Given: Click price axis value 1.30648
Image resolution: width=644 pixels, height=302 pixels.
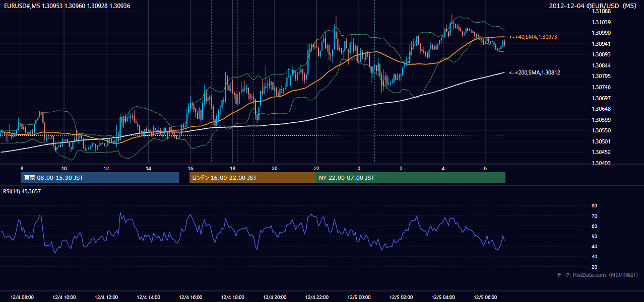Looking at the screenshot, I should (x=602, y=109).
